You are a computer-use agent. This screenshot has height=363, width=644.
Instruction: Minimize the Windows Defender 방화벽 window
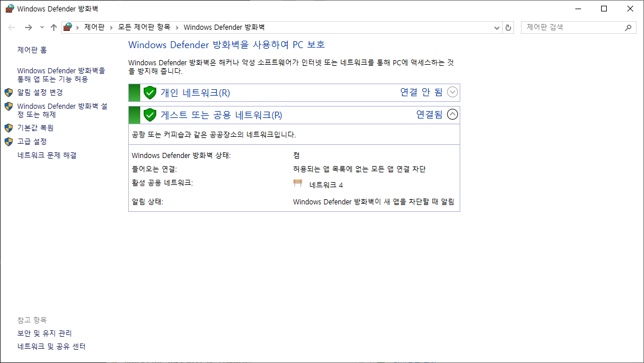pyautogui.click(x=578, y=9)
